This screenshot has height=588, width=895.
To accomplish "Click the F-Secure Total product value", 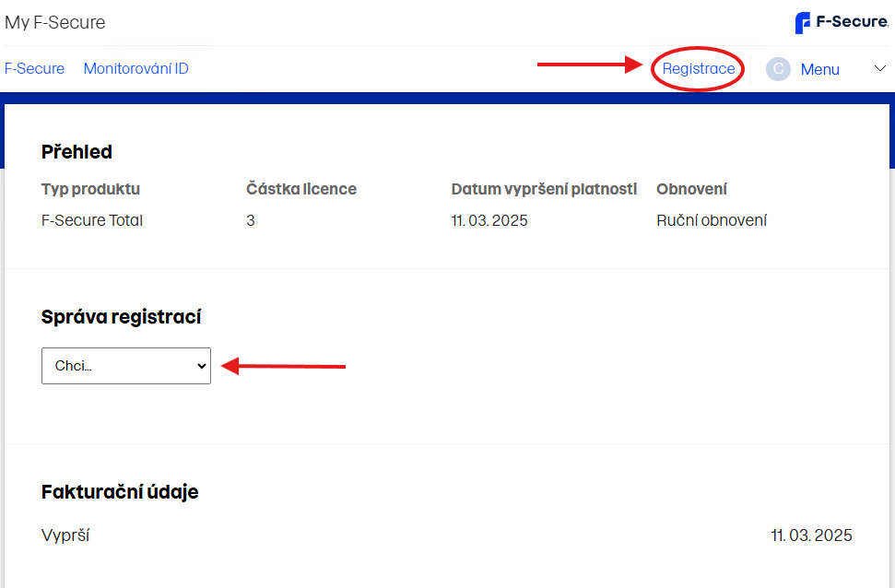I will pos(92,220).
